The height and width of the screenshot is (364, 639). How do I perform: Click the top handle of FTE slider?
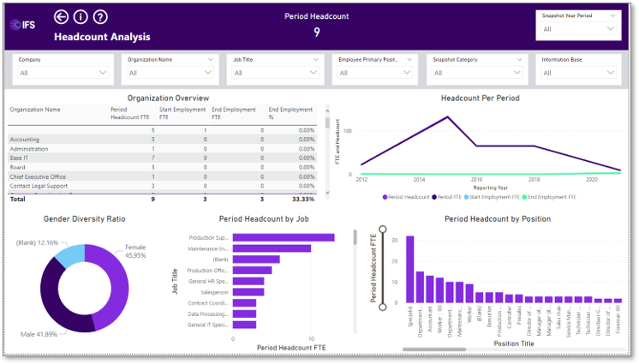pyautogui.click(x=384, y=230)
